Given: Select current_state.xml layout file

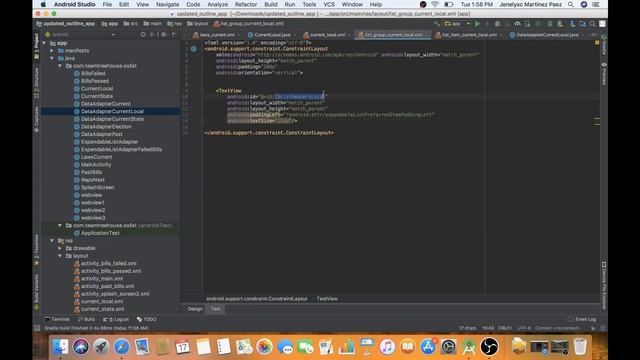Looking at the screenshot, I should tap(102, 309).
